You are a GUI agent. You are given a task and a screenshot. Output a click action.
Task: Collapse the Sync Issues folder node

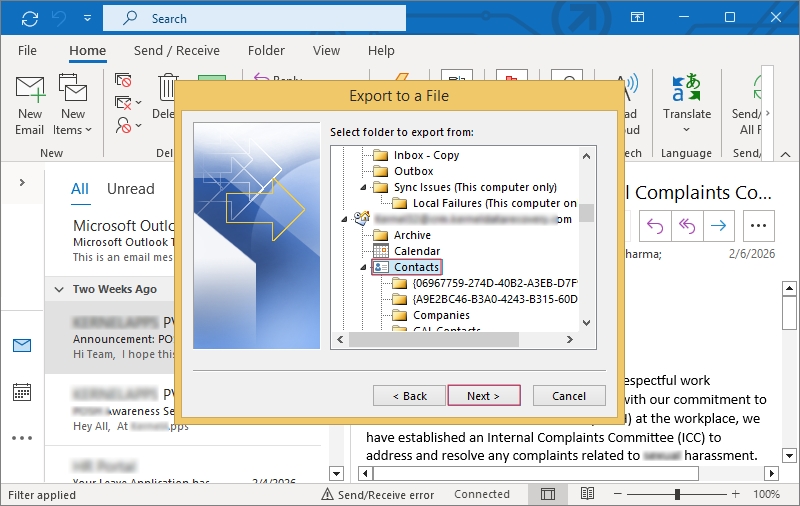[363, 187]
